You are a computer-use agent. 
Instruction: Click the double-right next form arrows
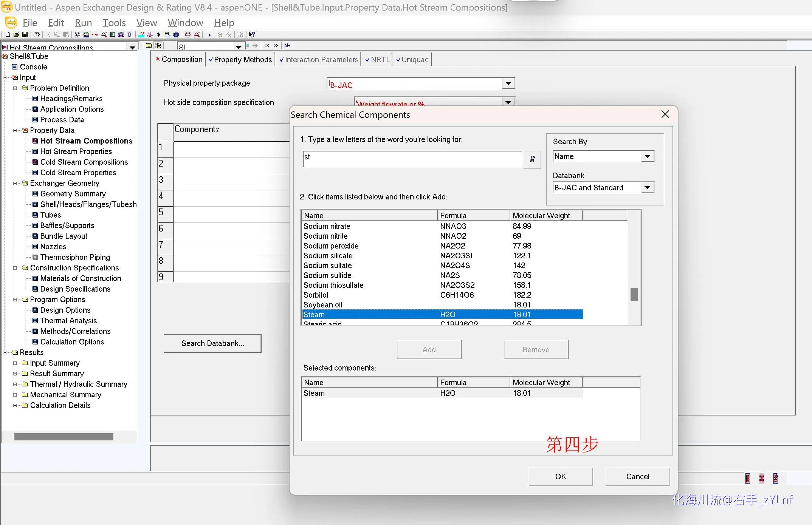[276, 45]
